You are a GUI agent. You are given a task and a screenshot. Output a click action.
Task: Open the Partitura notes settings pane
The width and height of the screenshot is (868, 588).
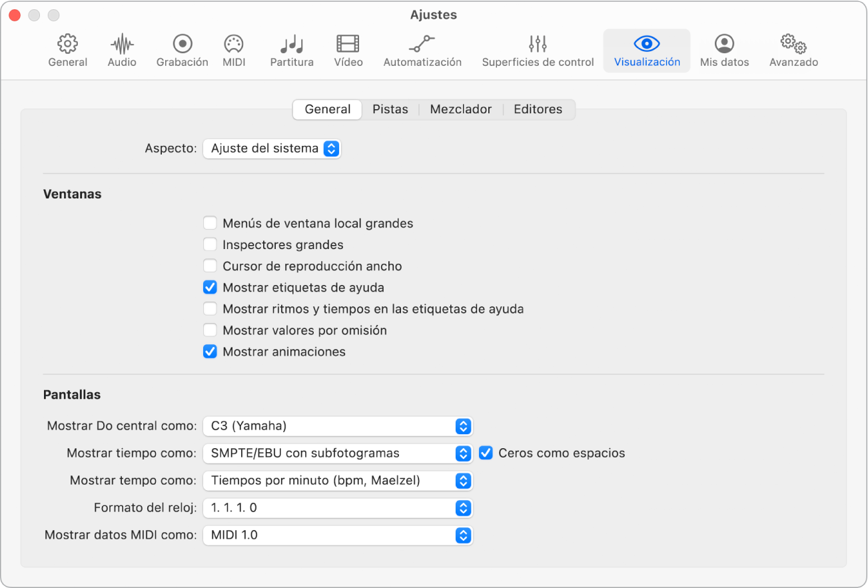[x=292, y=51]
